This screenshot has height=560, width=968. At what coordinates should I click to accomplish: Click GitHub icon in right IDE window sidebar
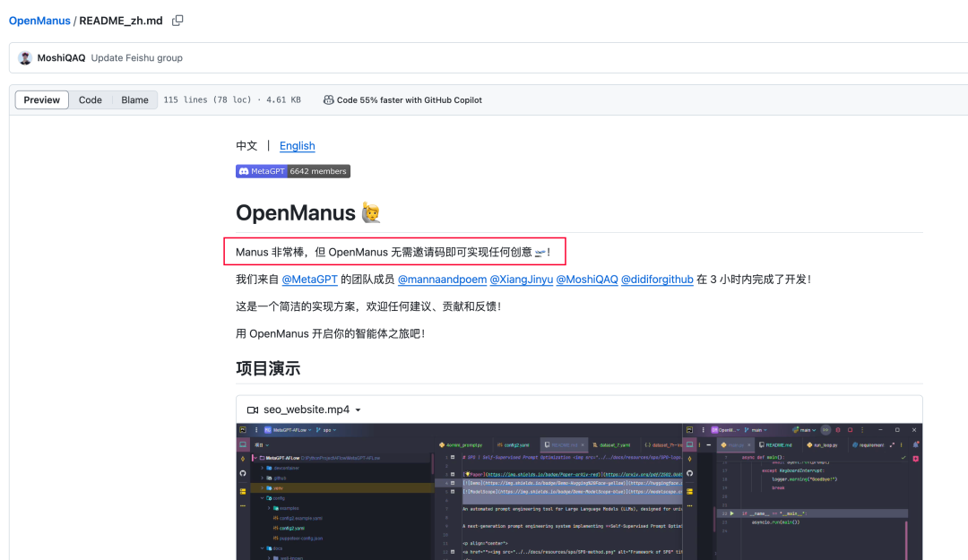[689, 474]
